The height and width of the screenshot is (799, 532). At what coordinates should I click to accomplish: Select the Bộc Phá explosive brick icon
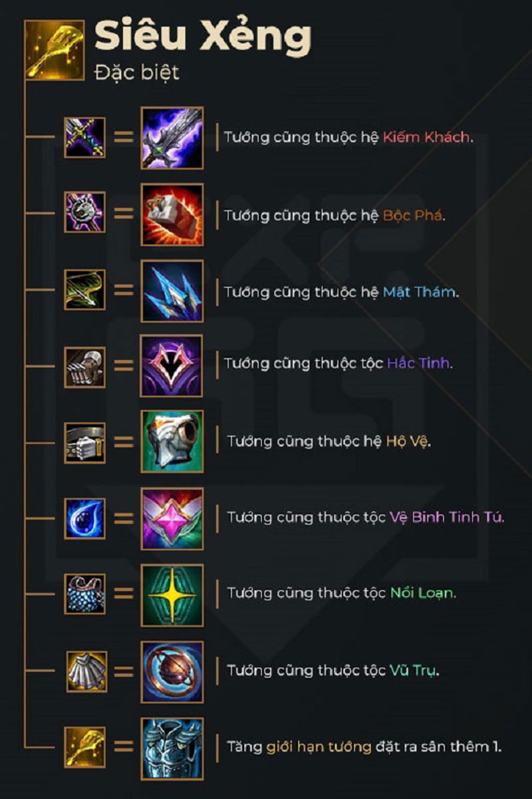click(172, 214)
